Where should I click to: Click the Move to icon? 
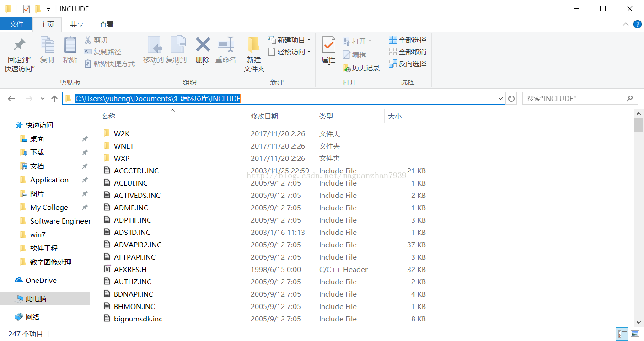tap(155, 45)
